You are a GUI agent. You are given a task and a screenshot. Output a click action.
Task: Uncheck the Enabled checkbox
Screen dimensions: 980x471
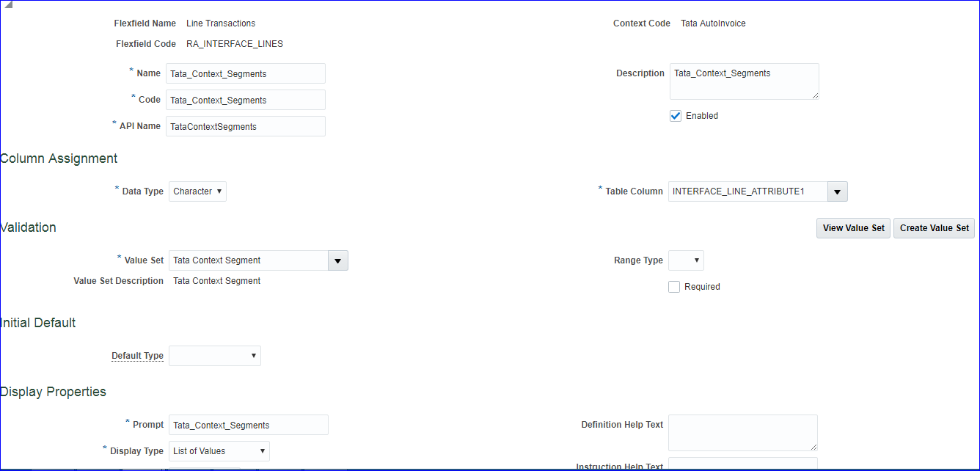676,116
